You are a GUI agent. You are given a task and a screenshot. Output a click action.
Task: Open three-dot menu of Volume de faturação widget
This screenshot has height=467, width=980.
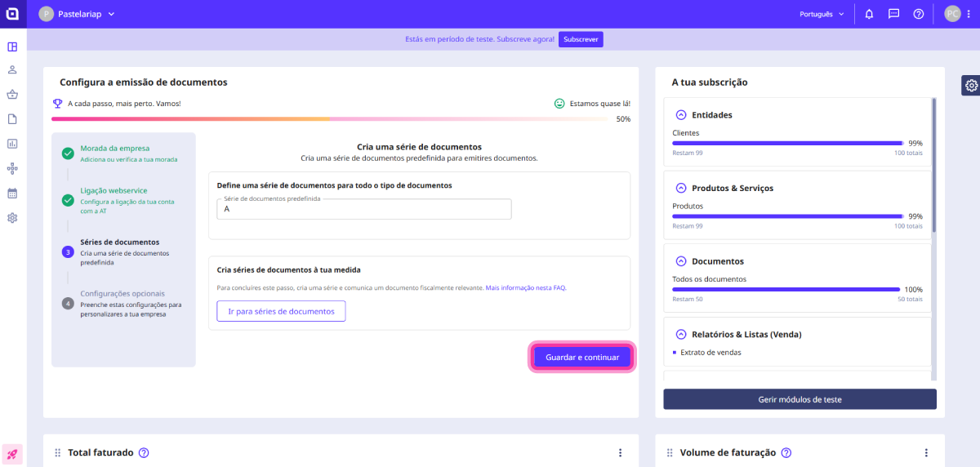point(926,452)
